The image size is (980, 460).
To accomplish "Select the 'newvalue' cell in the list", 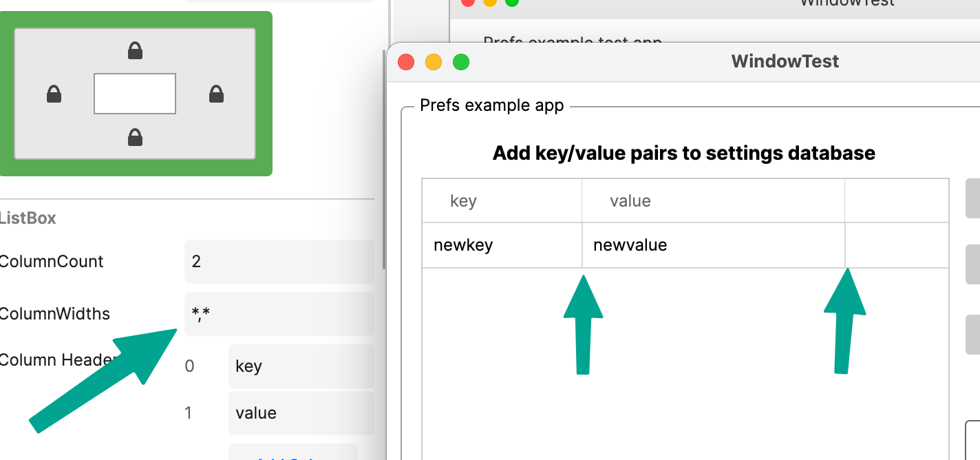I will [x=713, y=245].
